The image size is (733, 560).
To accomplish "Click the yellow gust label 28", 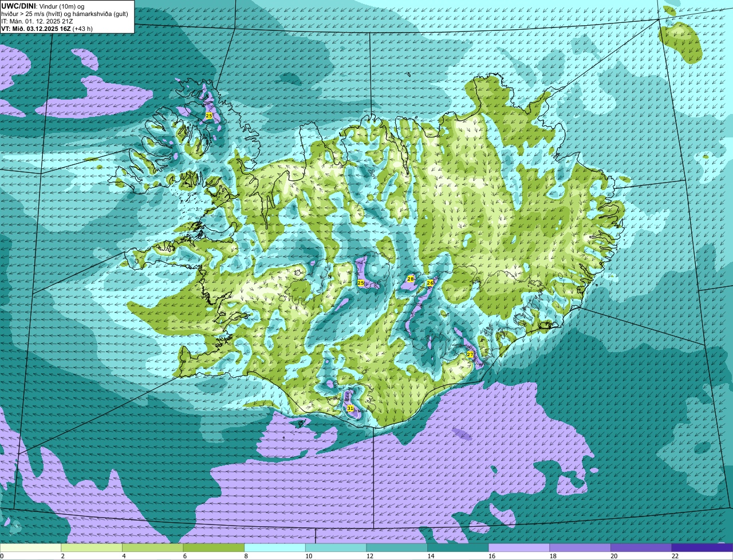I will click(410, 279).
